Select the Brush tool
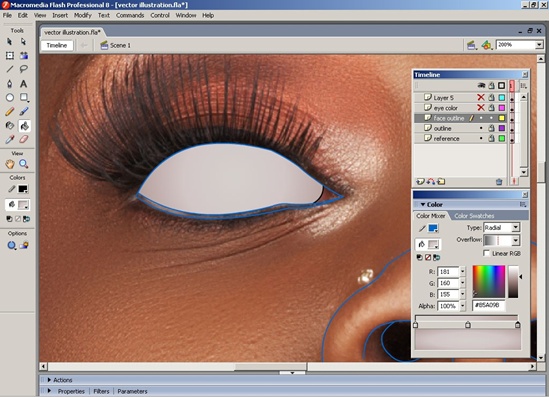Screen dimensions: 549x397 (x=24, y=112)
